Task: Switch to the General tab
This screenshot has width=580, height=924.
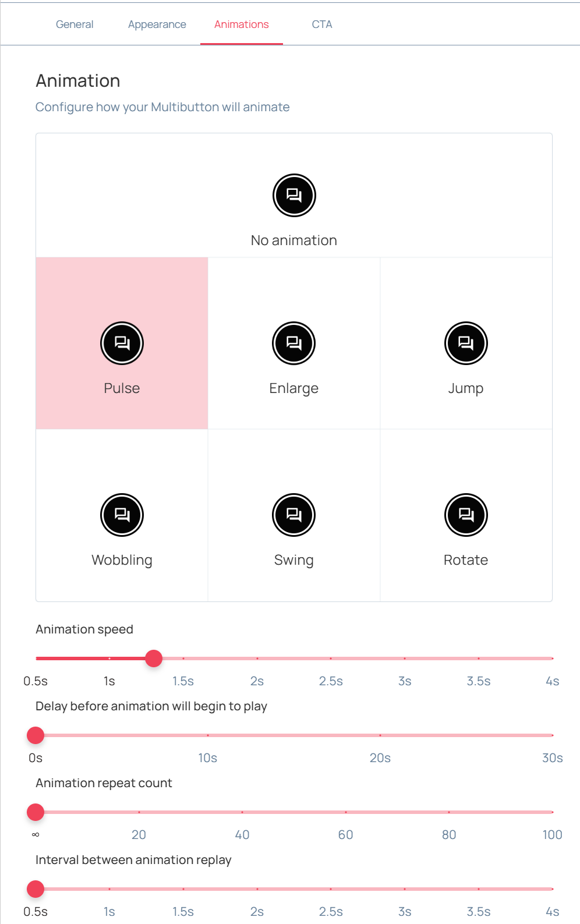Action: point(75,24)
